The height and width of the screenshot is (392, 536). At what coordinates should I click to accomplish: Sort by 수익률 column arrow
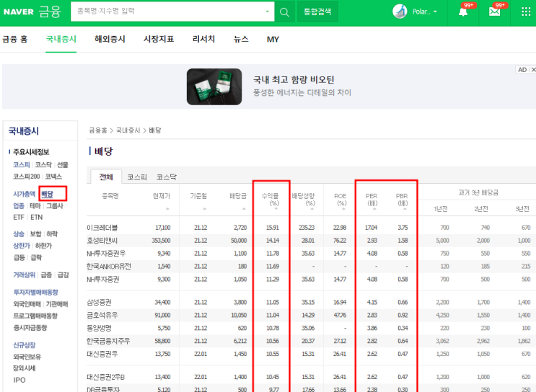(x=276, y=209)
